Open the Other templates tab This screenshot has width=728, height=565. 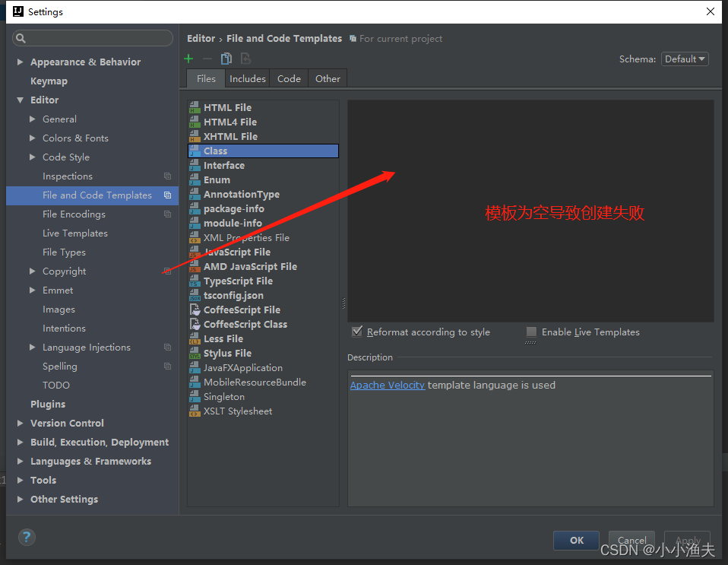click(327, 78)
